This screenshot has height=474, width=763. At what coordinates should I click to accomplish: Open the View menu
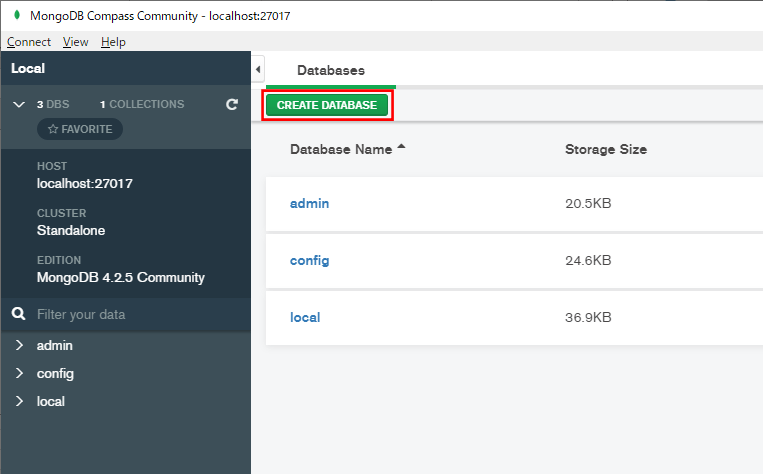pos(75,42)
